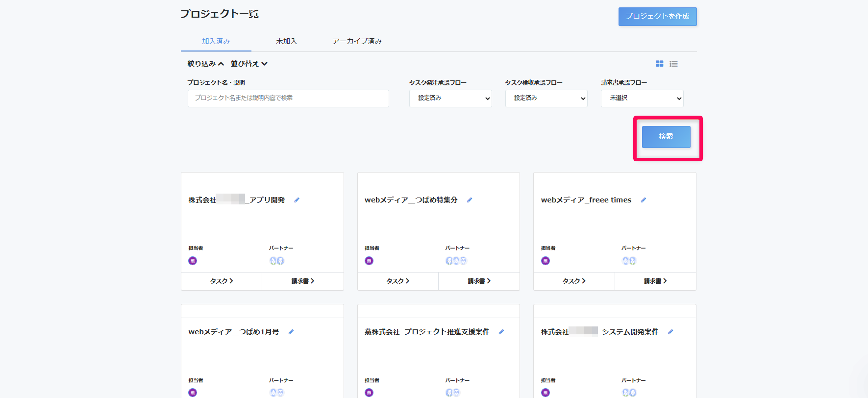The height and width of the screenshot is (398, 868).
Task: Click パートナー avatars in 燕株式会社 card
Action: pyautogui.click(x=453, y=393)
